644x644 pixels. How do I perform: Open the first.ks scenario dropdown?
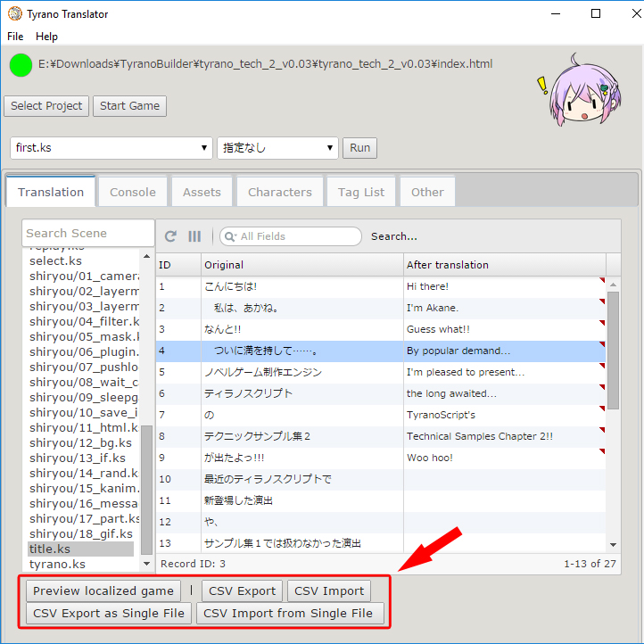(x=111, y=148)
